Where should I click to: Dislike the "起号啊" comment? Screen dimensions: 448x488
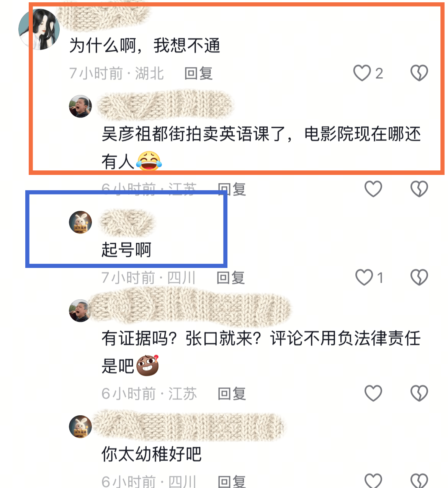419,277
